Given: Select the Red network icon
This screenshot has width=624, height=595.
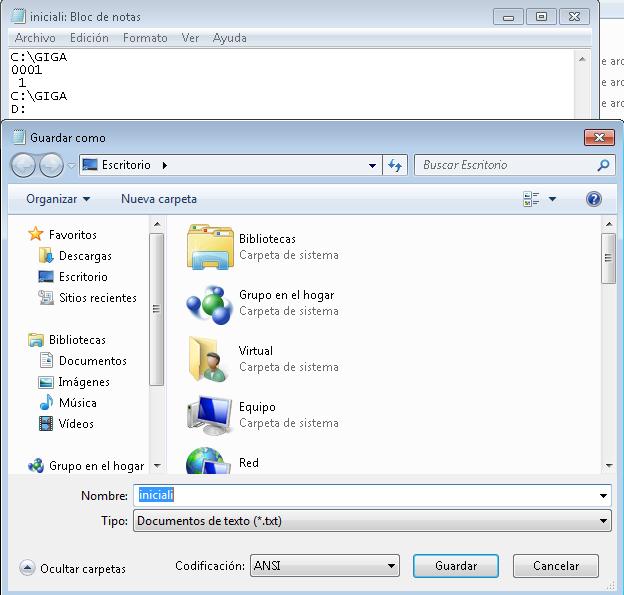Looking at the screenshot, I should click(209, 461).
